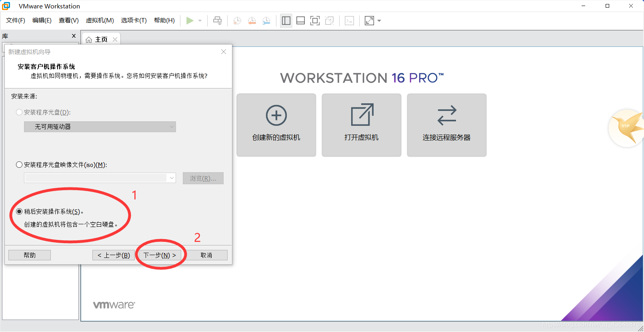The width and height of the screenshot is (644, 332).
Task: Click the 连接远程服务器 tile
Action: [447, 125]
